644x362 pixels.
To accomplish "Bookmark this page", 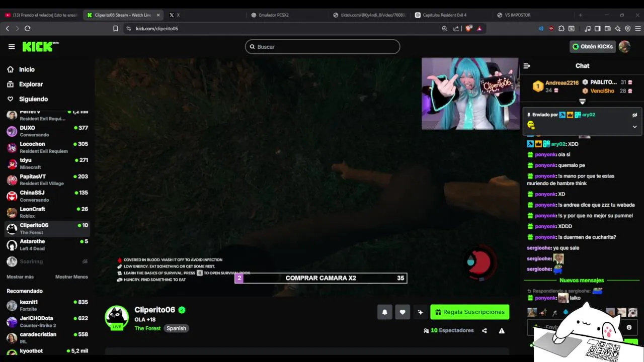I will (x=115, y=29).
